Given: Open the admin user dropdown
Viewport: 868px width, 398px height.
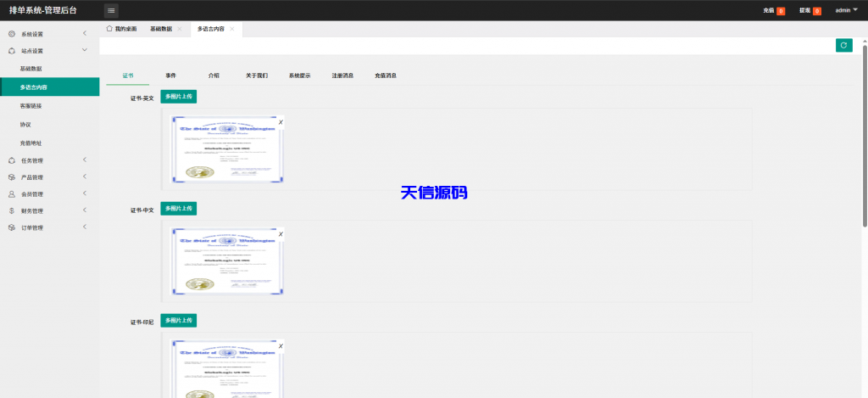Looking at the screenshot, I should (x=846, y=10).
